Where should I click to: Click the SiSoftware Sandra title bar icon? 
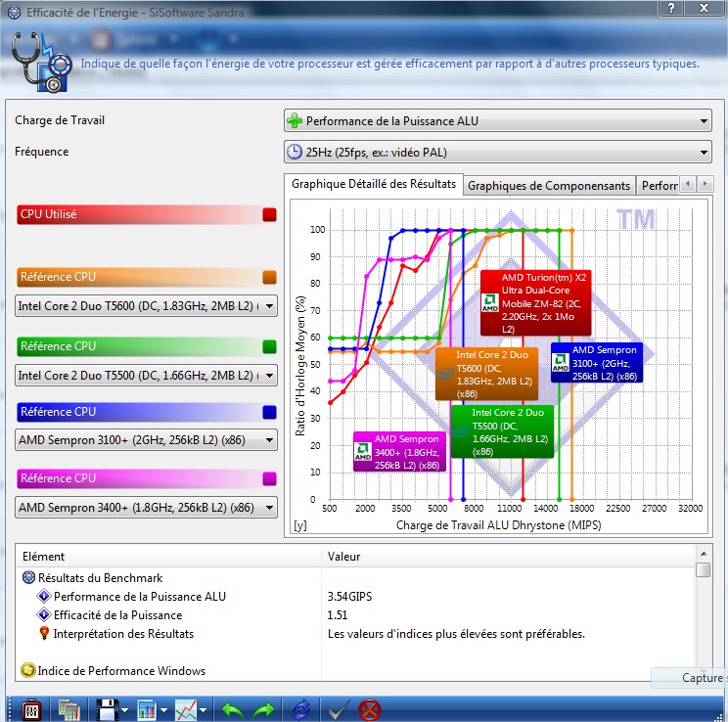click(x=15, y=12)
